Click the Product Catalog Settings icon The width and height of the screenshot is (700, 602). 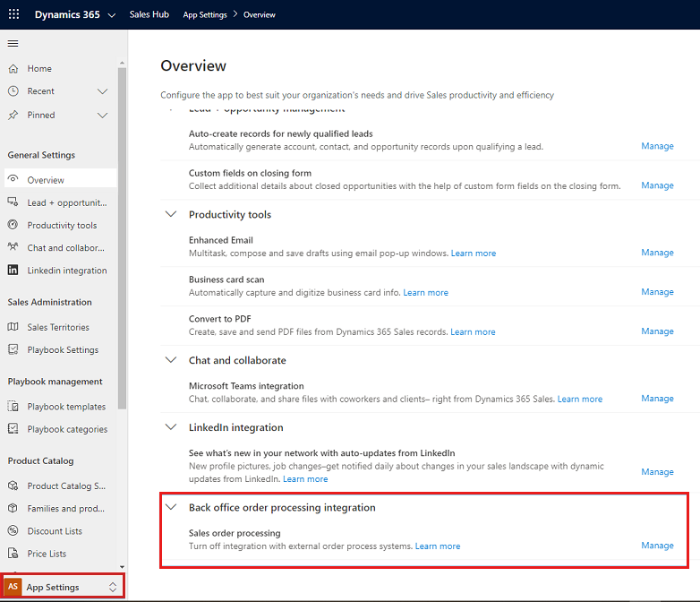click(x=13, y=486)
